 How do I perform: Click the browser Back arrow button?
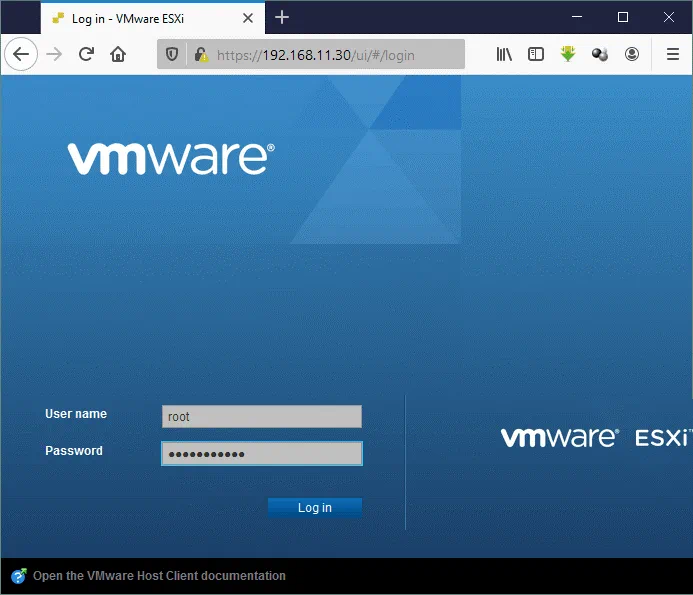click(20, 55)
